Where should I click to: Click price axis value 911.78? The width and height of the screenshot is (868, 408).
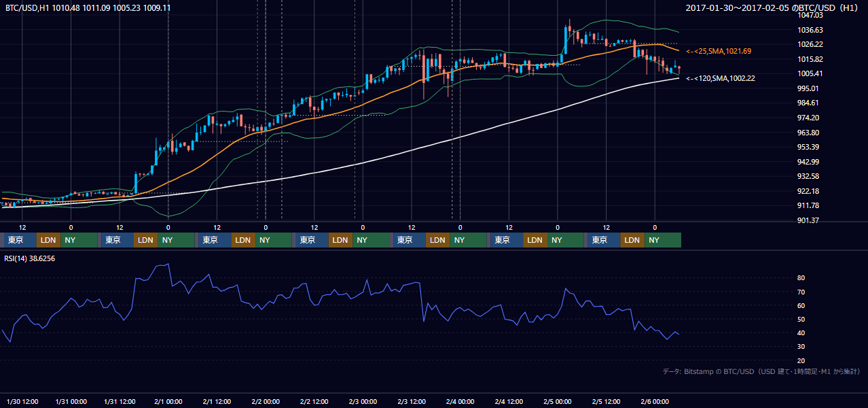point(808,205)
